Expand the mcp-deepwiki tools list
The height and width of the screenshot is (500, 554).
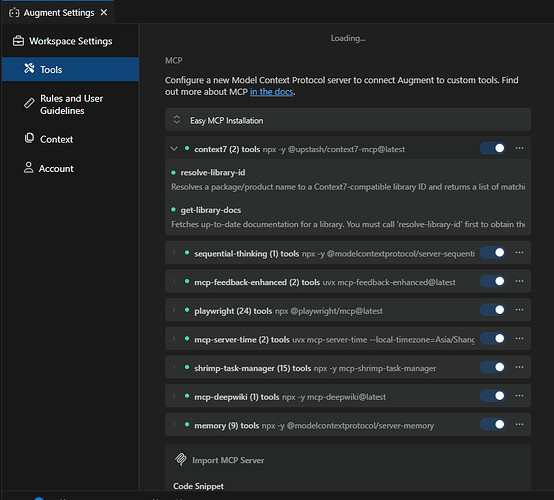tap(174, 396)
